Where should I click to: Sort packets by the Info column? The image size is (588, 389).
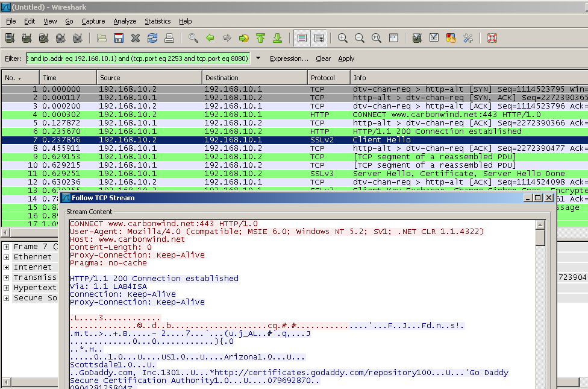coord(469,78)
